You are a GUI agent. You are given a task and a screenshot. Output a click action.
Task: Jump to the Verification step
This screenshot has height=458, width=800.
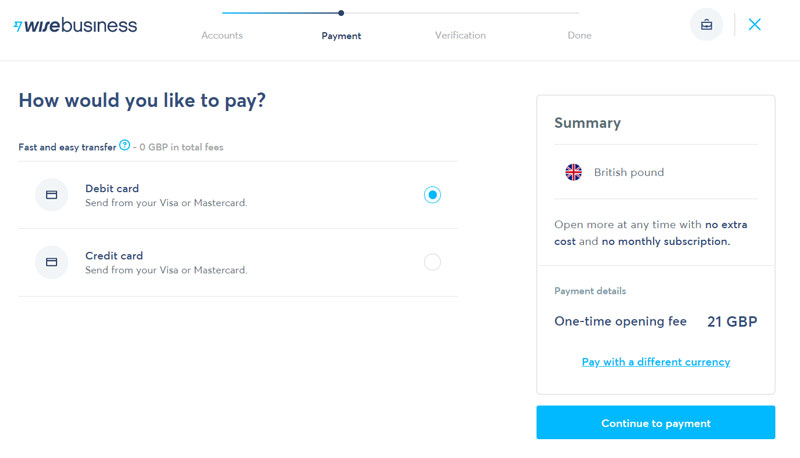click(460, 35)
